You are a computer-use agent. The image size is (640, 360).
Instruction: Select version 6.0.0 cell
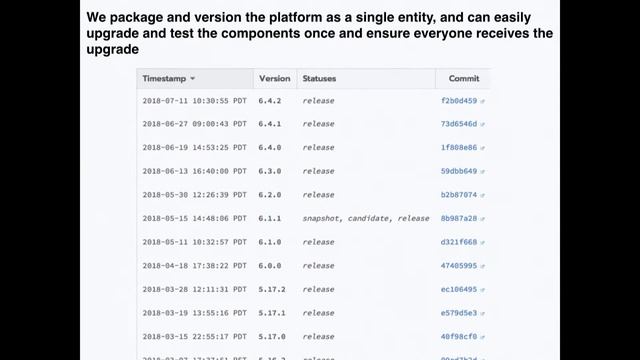[x=270, y=266]
